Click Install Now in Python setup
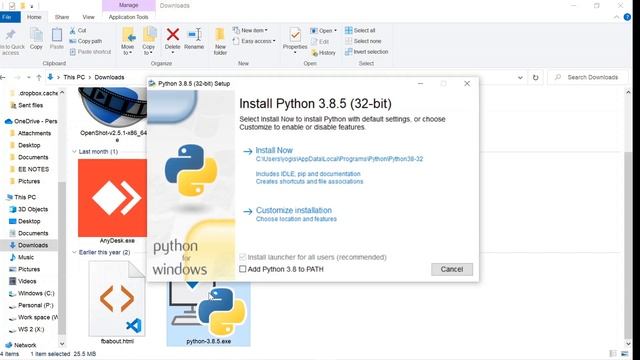This screenshot has width=640, height=360. tap(274, 150)
